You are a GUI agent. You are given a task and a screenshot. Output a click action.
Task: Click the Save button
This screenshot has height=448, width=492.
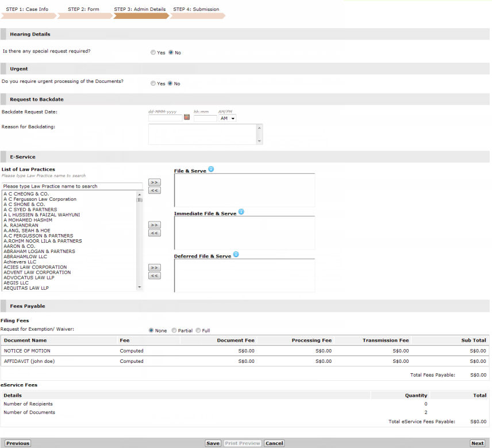tap(213, 443)
